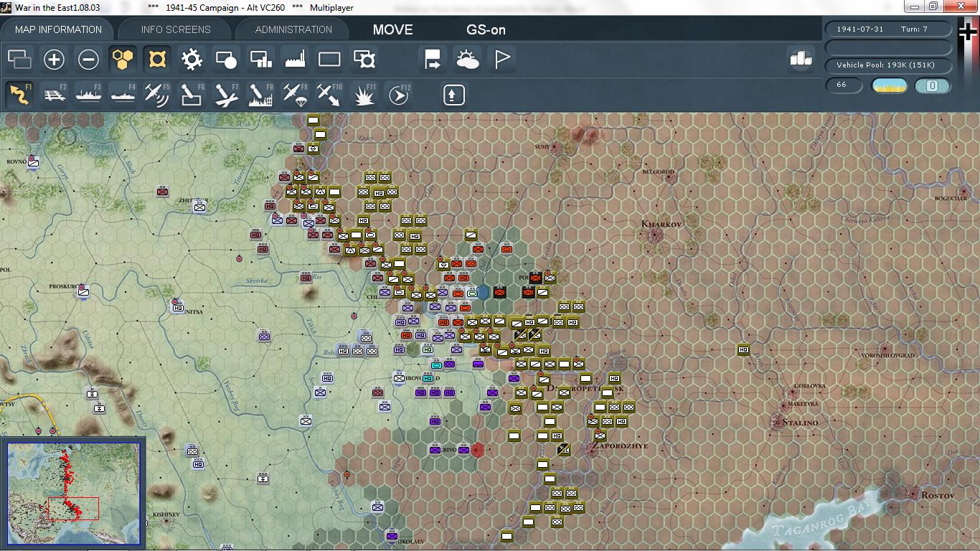Click the F11 explosion battle icon
Image resolution: width=980 pixels, height=551 pixels.
point(364,95)
